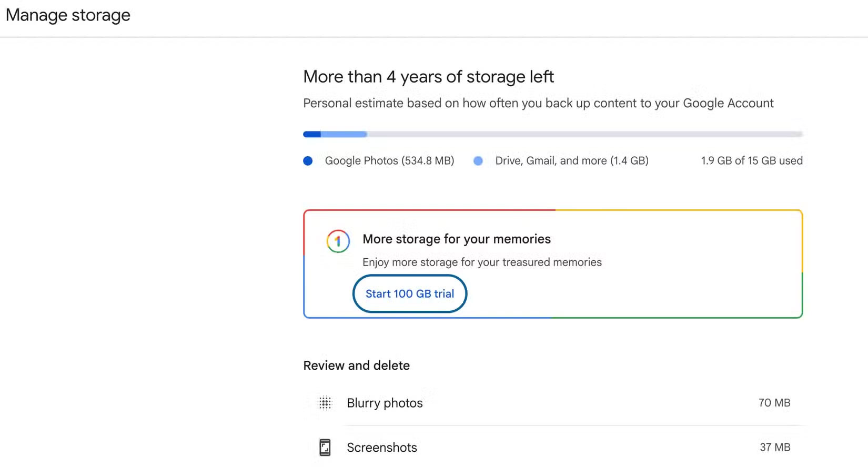Click the Screenshots smartphone icon
The image size is (868, 467).
(326, 447)
